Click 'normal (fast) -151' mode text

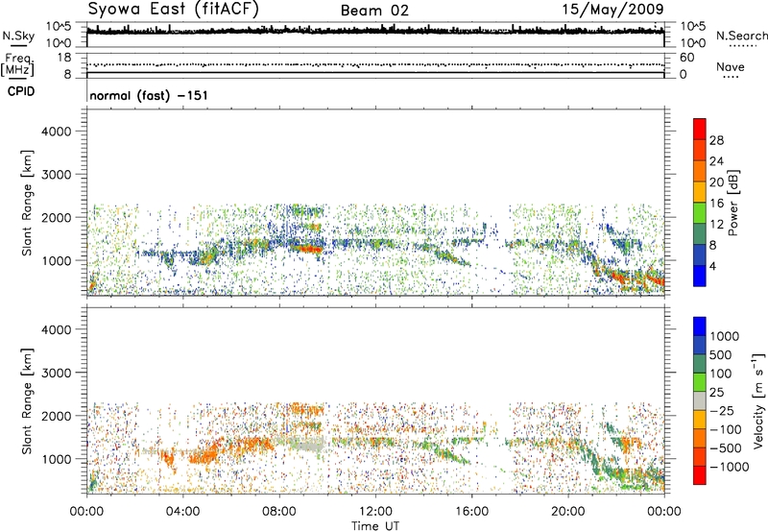point(149,95)
